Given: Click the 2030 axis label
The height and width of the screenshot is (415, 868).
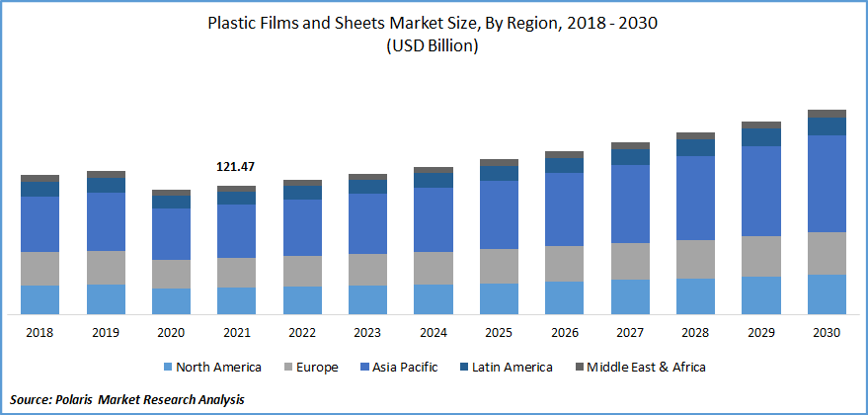Looking at the screenshot, I should coord(828,333).
